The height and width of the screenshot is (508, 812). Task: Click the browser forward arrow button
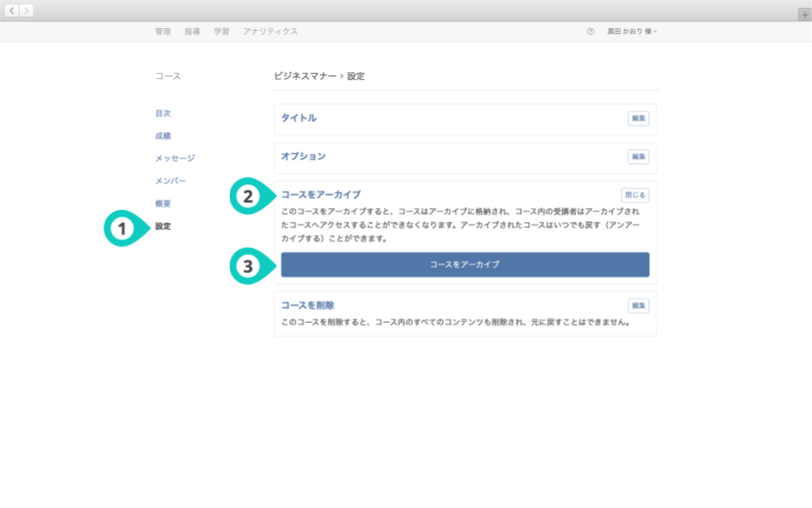click(x=26, y=11)
